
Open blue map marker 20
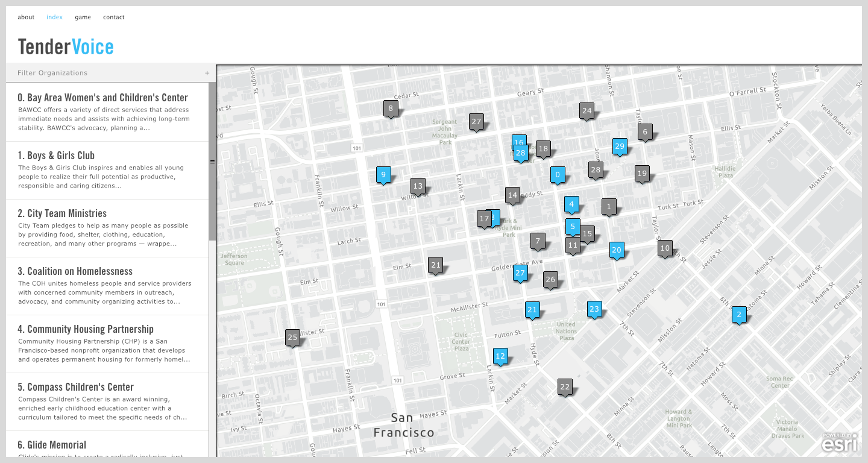point(616,250)
